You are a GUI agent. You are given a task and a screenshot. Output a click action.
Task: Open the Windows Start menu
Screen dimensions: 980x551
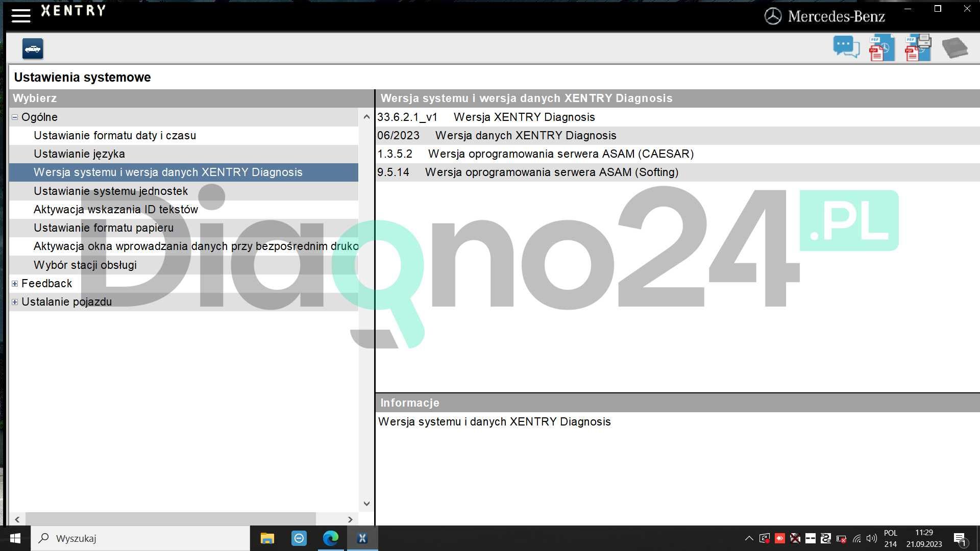[15, 538]
